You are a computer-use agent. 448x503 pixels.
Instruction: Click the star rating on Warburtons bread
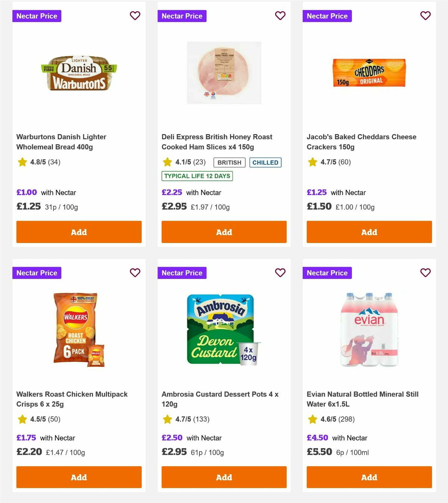point(33,162)
